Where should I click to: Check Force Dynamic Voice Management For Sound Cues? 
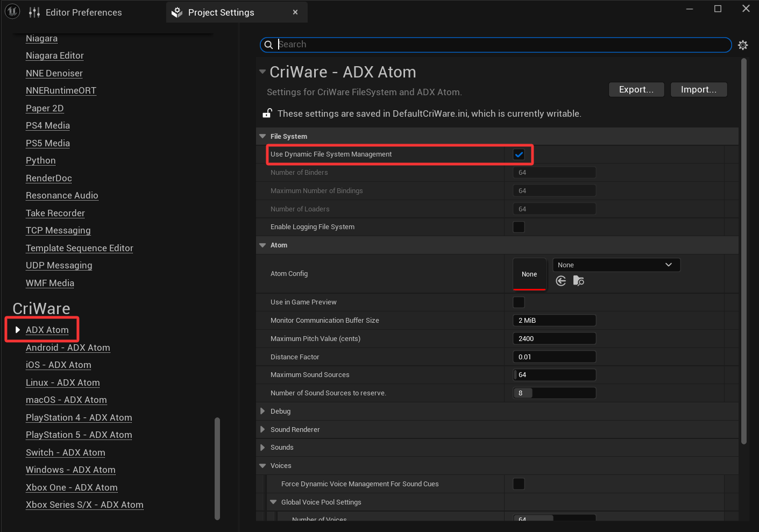tap(519, 484)
